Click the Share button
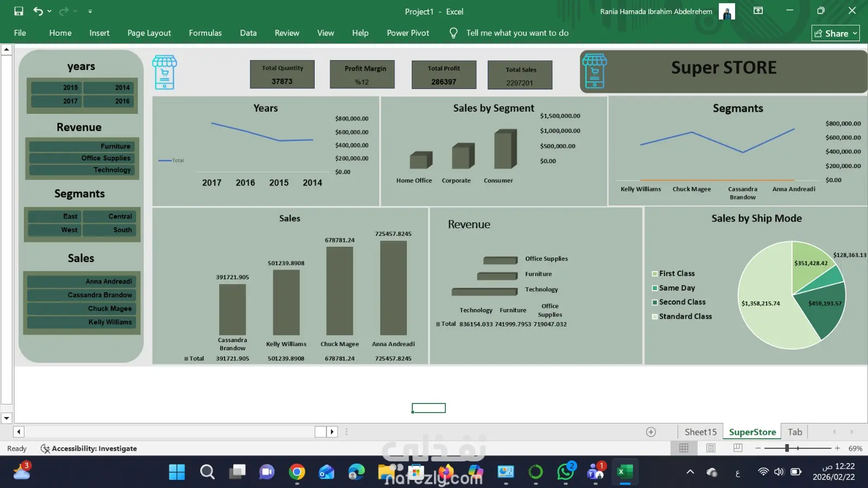This screenshot has height=488, width=868. [x=835, y=34]
